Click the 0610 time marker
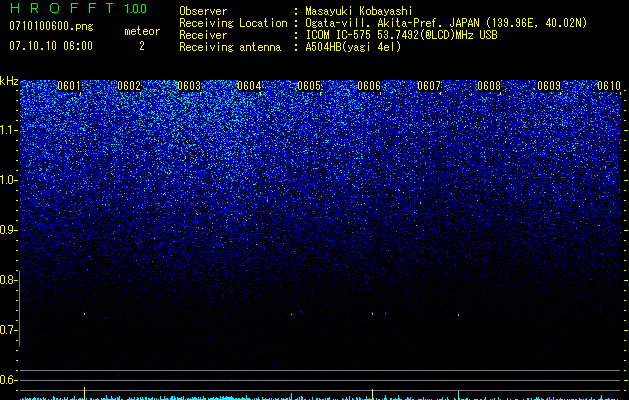The image size is (629, 400). tap(609, 86)
